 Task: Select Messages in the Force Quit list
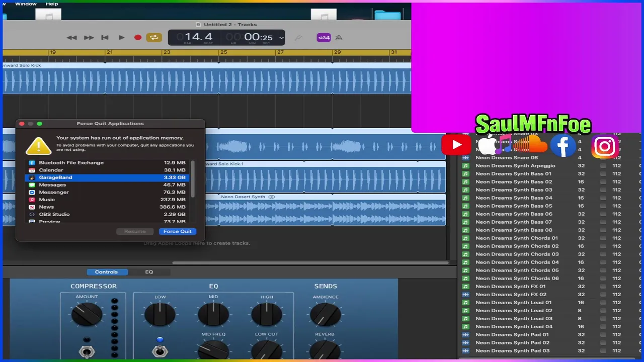coord(108,185)
